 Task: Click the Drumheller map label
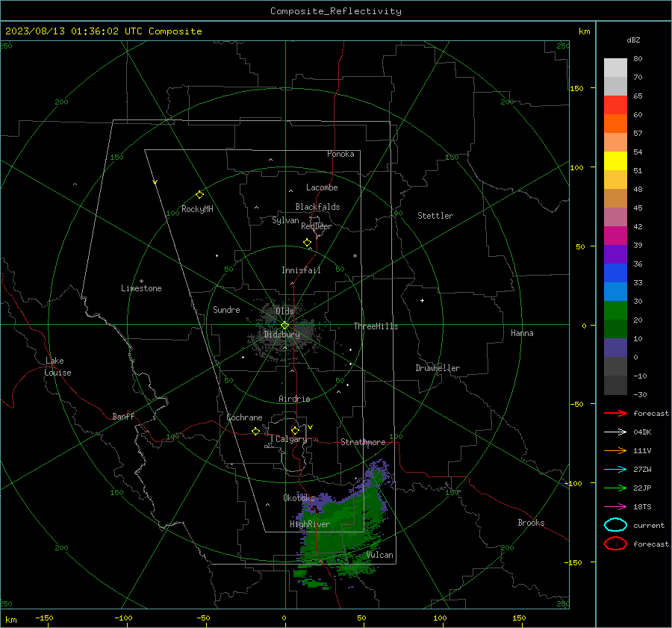[x=438, y=368]
